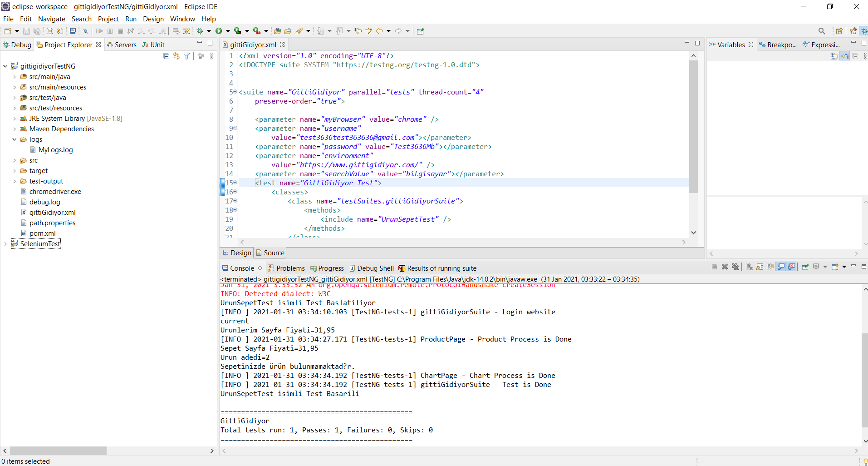Click the Last Edit Location icon

point(358,31)
